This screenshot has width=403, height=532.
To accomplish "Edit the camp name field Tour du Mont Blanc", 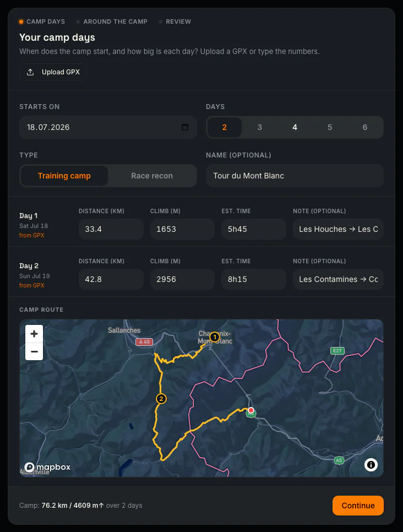I will click(x=295, y=176).
